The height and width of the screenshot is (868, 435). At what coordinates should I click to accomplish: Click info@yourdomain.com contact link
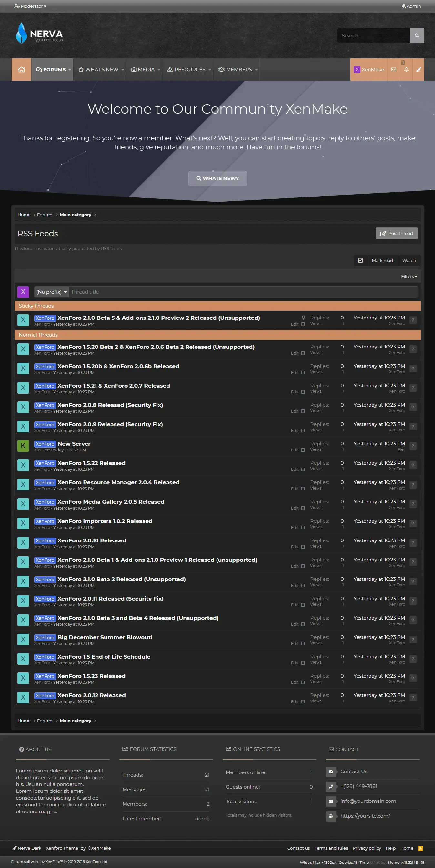(368, 801)
